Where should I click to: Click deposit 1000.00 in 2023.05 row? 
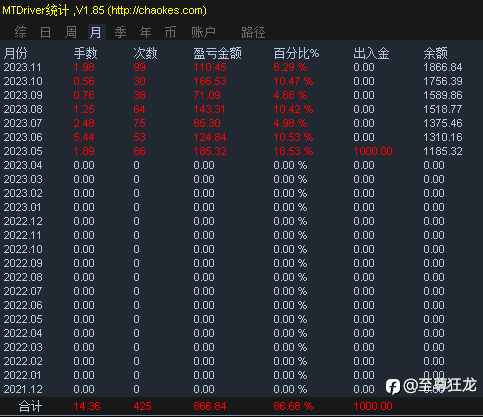click(373, 151)
